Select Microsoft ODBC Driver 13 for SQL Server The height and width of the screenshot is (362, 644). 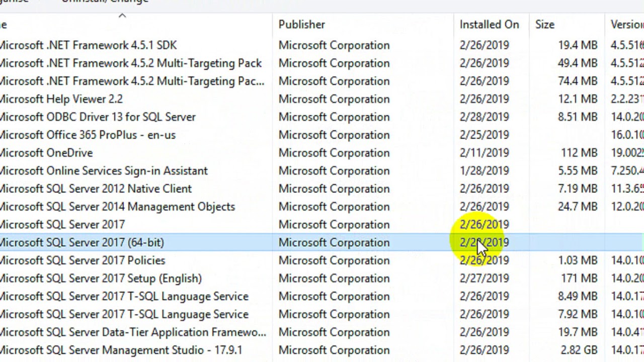point(98,117)
